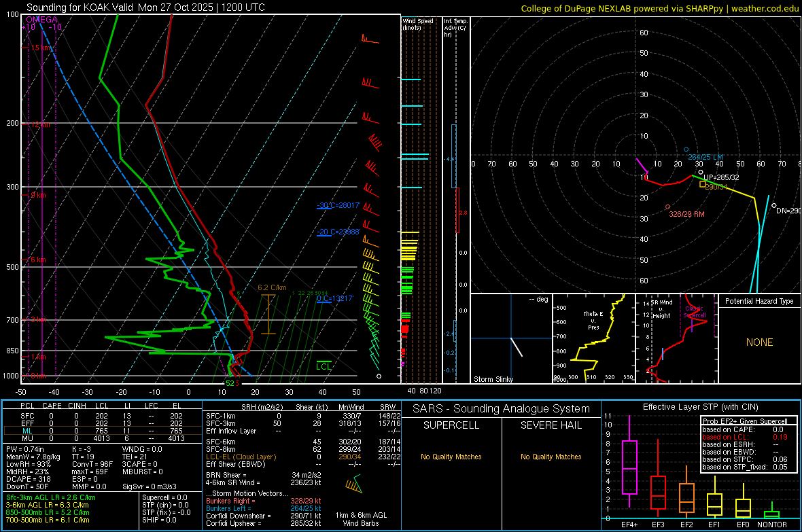802x532 pixels.
Task: Click the OMEGA label
Action: click(42, 20)
